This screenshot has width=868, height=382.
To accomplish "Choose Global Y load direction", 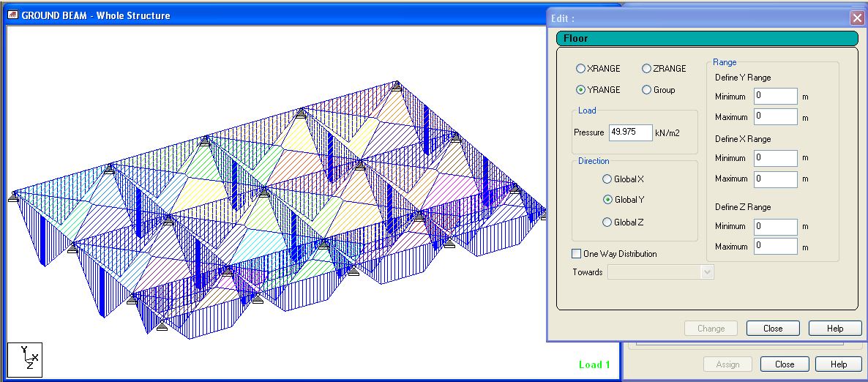I will [607, 200].
